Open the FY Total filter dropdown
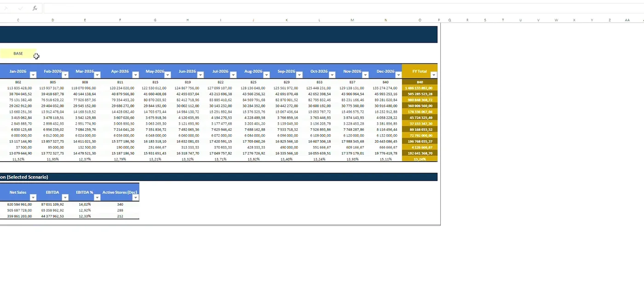The image size is (644, 308). [x=433, y=74]
